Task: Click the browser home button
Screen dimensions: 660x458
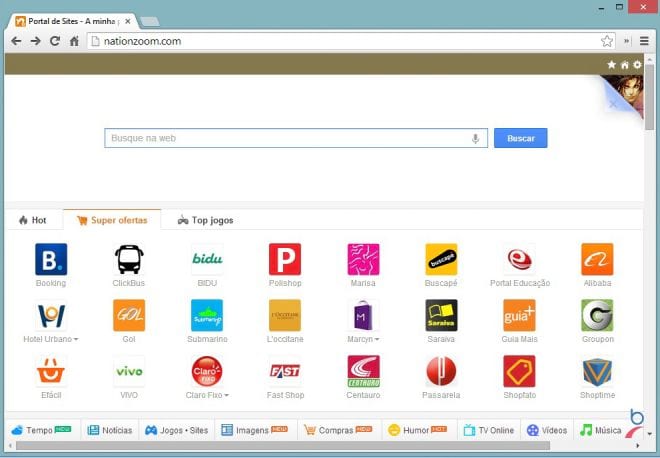Action: pyautogui.click(x=74, y=41)
